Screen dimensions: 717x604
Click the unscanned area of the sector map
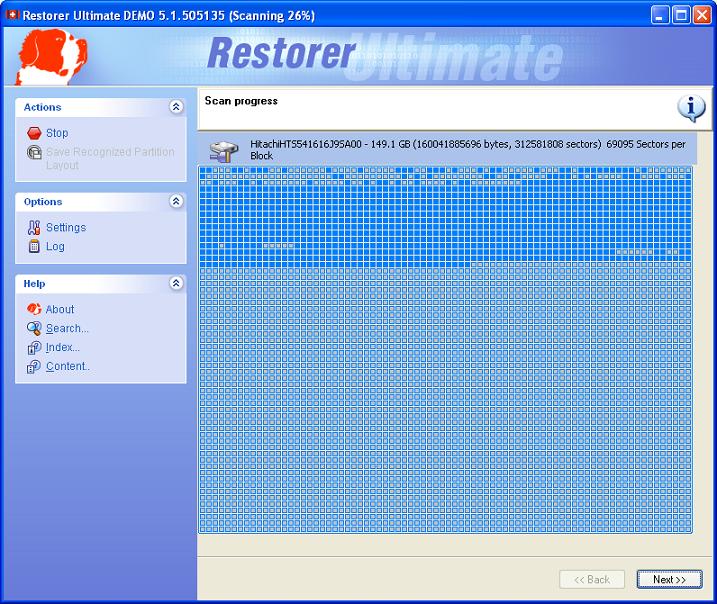pos(445,400)
